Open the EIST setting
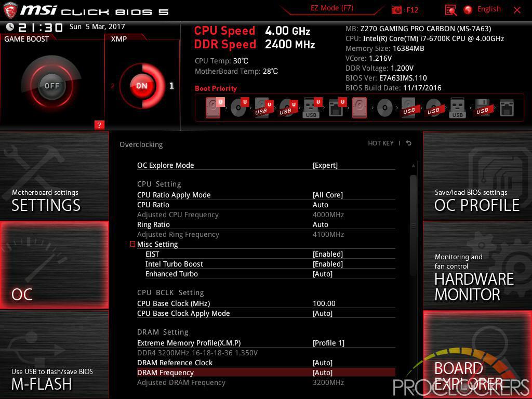Screen dimensions: 532x399 [x=270, y=254]
